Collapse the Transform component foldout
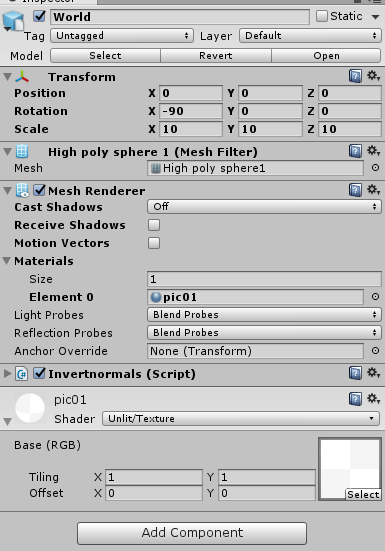This screenshot has height=551, width=385. tap(7, 77)
